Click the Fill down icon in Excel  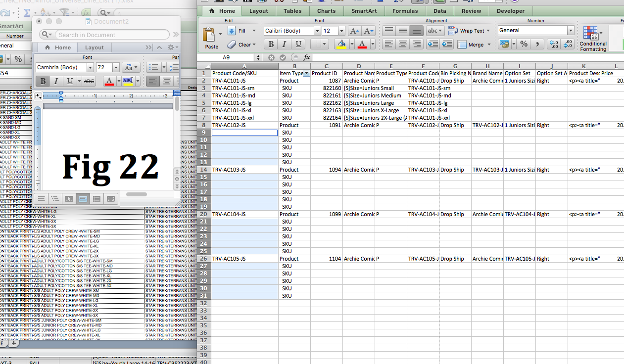coord(232,31)
